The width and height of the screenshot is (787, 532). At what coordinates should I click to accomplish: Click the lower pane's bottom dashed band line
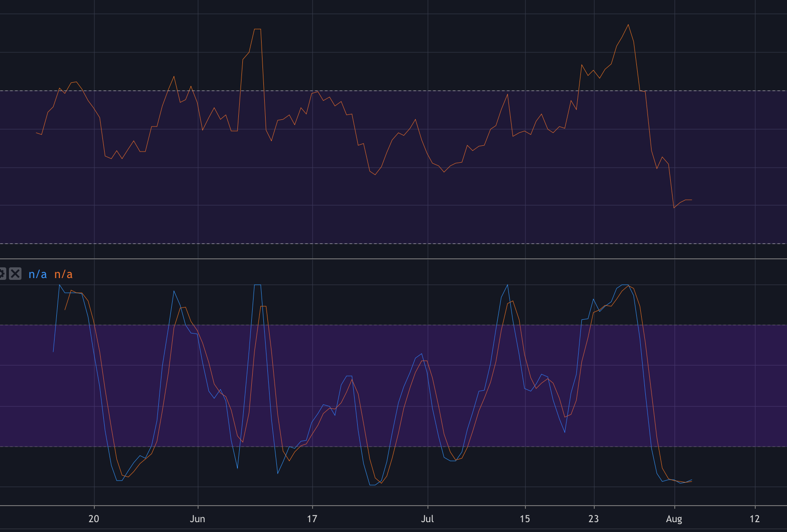pyautogui.click(x=393, y=447)
